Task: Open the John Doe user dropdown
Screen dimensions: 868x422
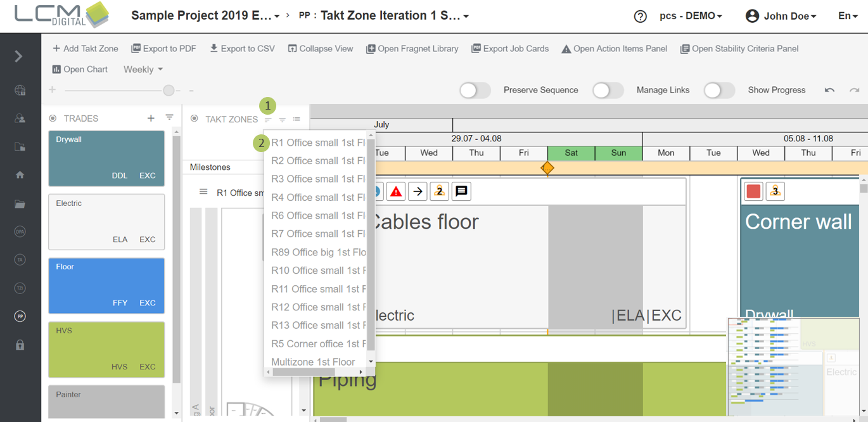Action: [x=781, y=16]
